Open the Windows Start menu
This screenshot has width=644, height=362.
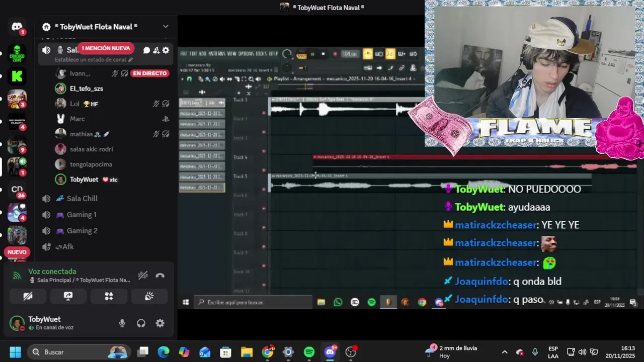(x=15, y=352)
